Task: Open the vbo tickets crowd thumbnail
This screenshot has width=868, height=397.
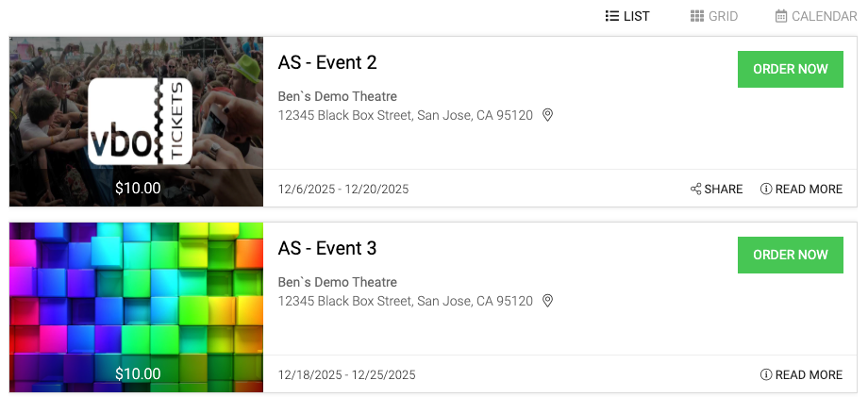Action: 136,122
